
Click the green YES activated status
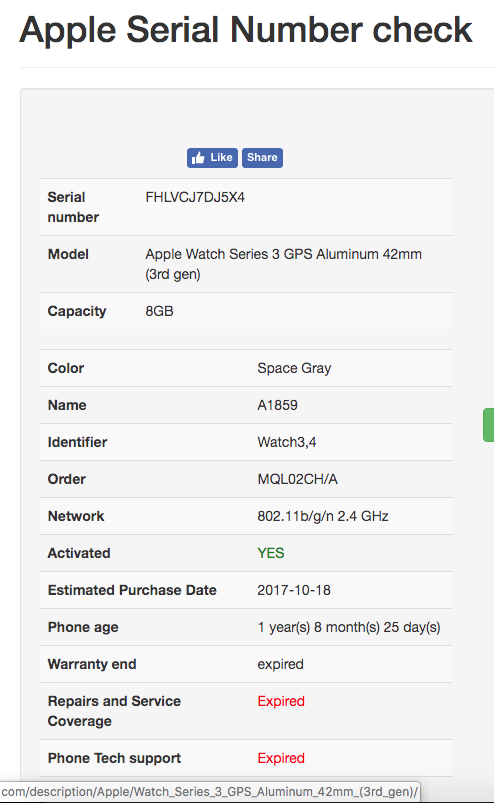pos(270,553)
